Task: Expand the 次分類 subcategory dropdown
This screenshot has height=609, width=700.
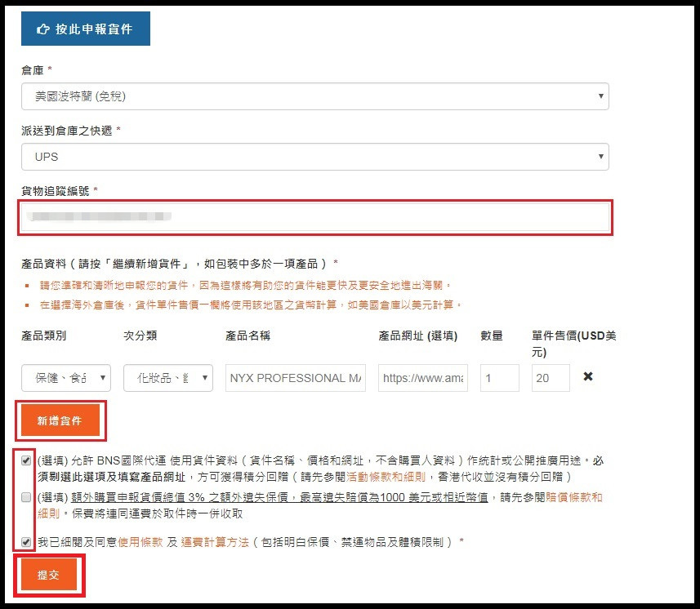Action: pyautogui.click(x=168, y=378)
